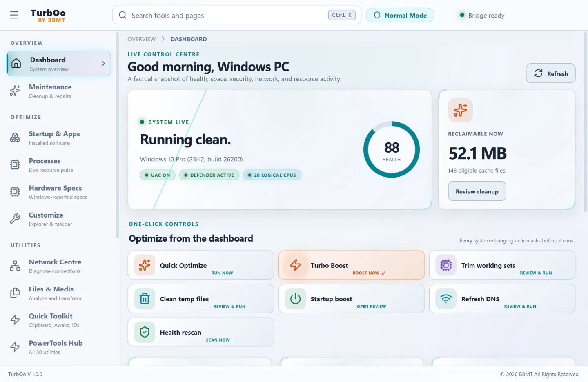Toggle the Normal Mode button
This screenshot has width=588, height=382.
400,15
